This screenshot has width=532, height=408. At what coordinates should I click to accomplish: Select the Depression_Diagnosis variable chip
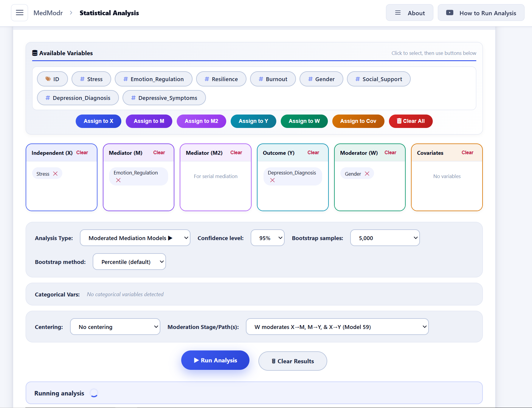click(x=78, y=98)
